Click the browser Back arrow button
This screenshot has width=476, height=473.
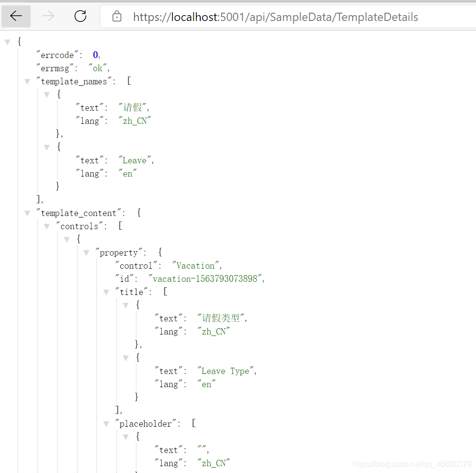16,16
